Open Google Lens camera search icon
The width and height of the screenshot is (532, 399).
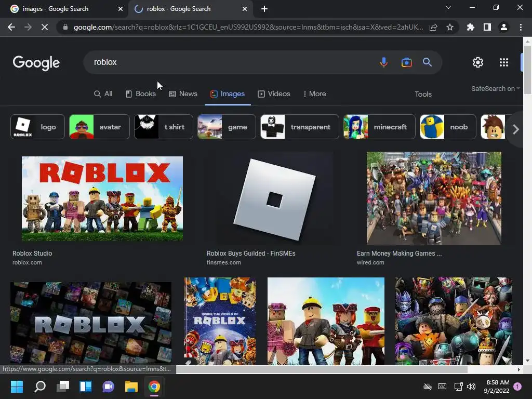click(x=406, y=62)
